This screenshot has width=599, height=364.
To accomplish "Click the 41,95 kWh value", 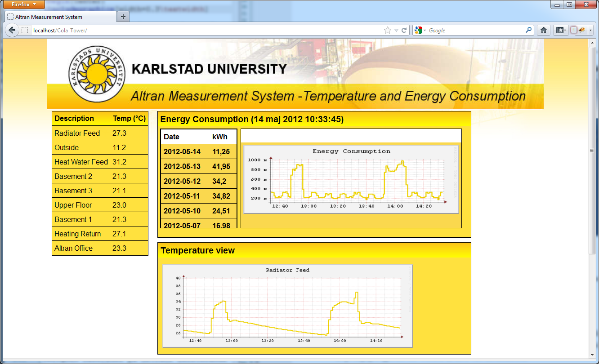I will (x=221, y=166).
